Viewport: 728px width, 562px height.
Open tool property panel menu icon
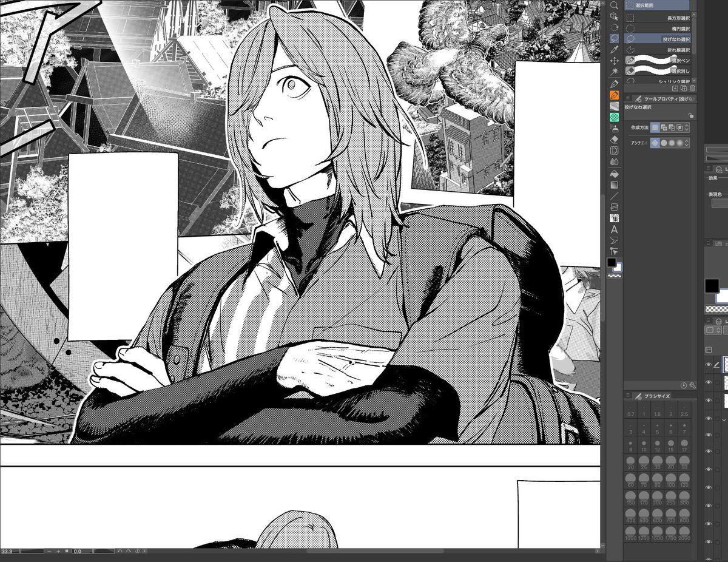tap(628, 97)
